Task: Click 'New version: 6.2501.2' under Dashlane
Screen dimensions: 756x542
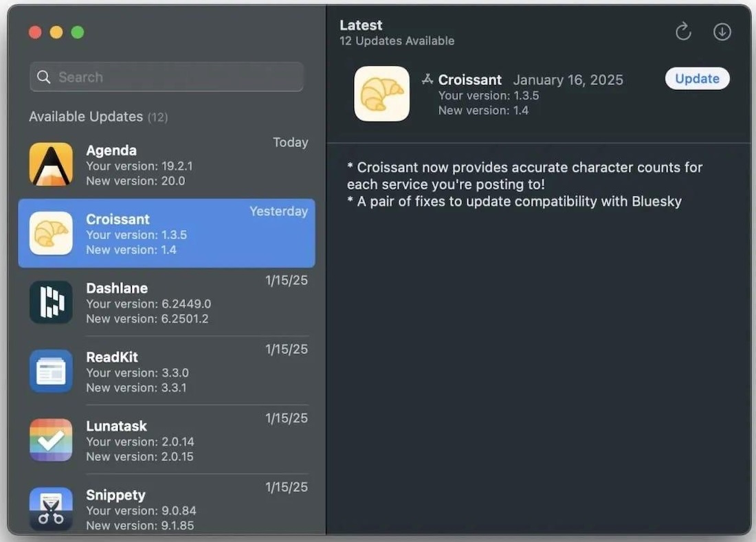Action: (x=147, y=319)
